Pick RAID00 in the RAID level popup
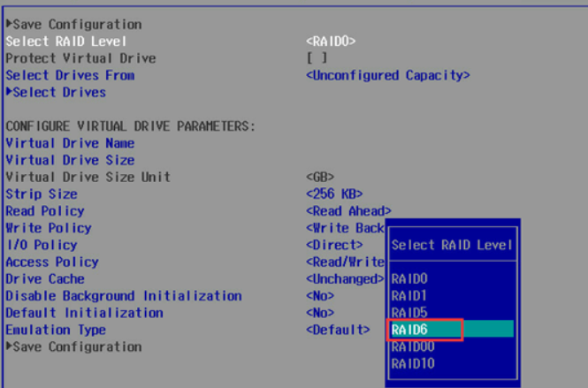This screenshot has width=588, height=388. point(412,346)
